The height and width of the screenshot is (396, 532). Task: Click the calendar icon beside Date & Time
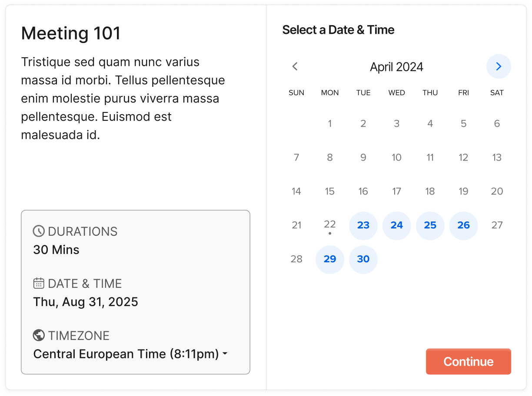(x=39, y=283)
